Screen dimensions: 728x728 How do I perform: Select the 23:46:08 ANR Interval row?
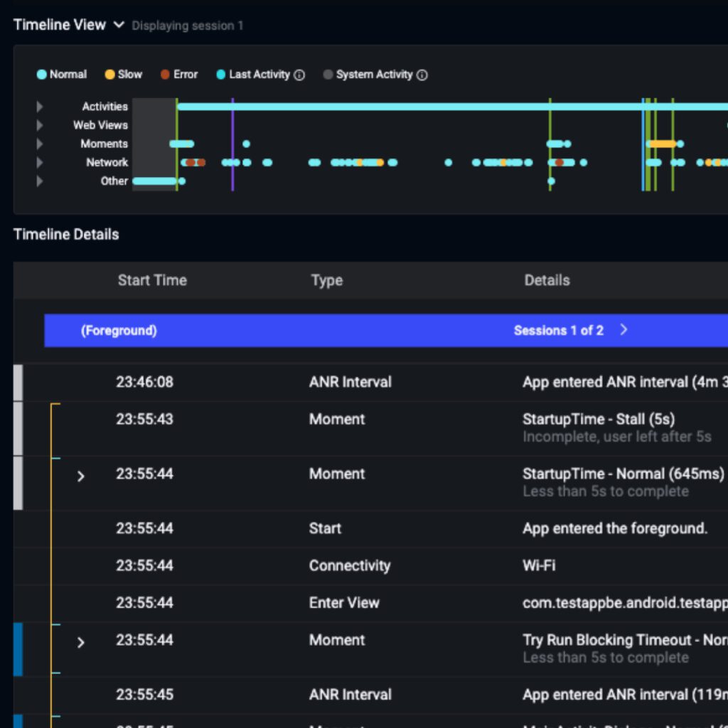click(x=355, y=382)
